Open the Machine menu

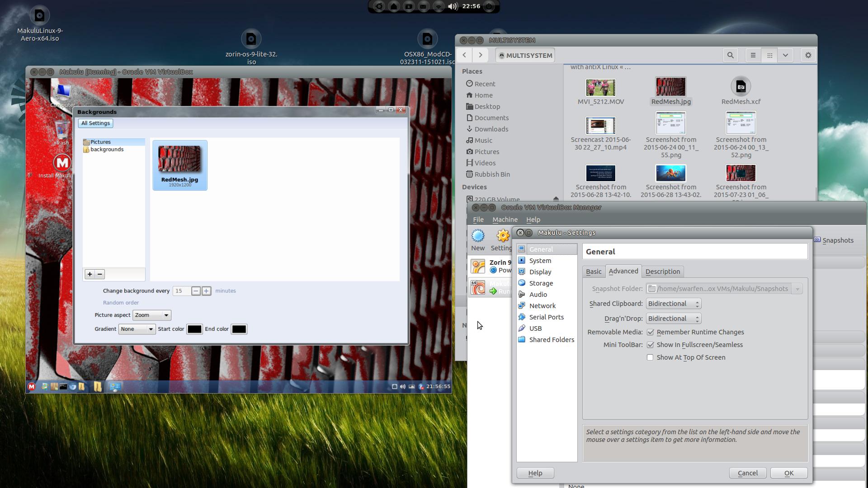tap(505, 220)
